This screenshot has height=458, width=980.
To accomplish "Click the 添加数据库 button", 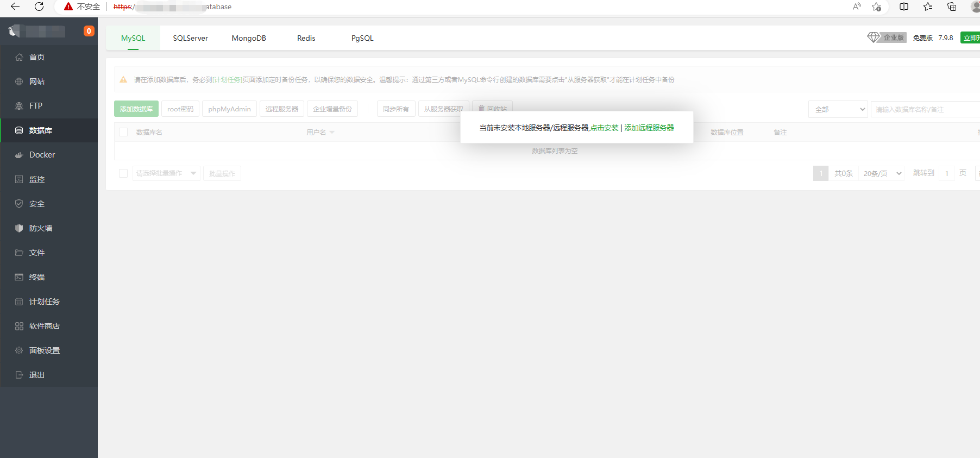I will (136, 109).
